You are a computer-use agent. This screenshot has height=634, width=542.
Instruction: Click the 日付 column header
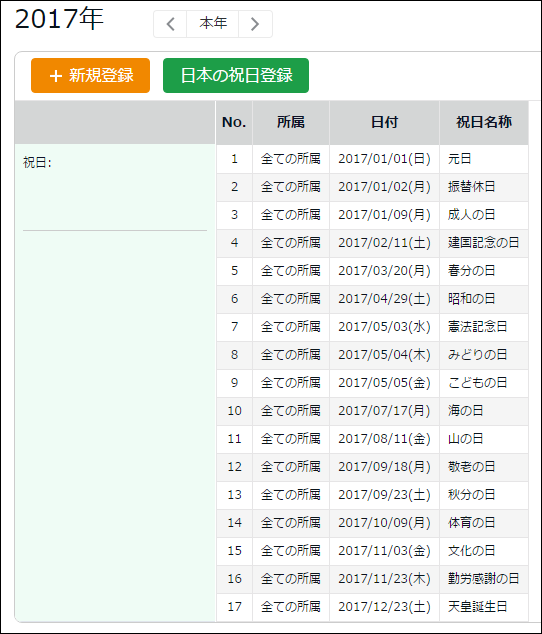(x=384, y=123)
